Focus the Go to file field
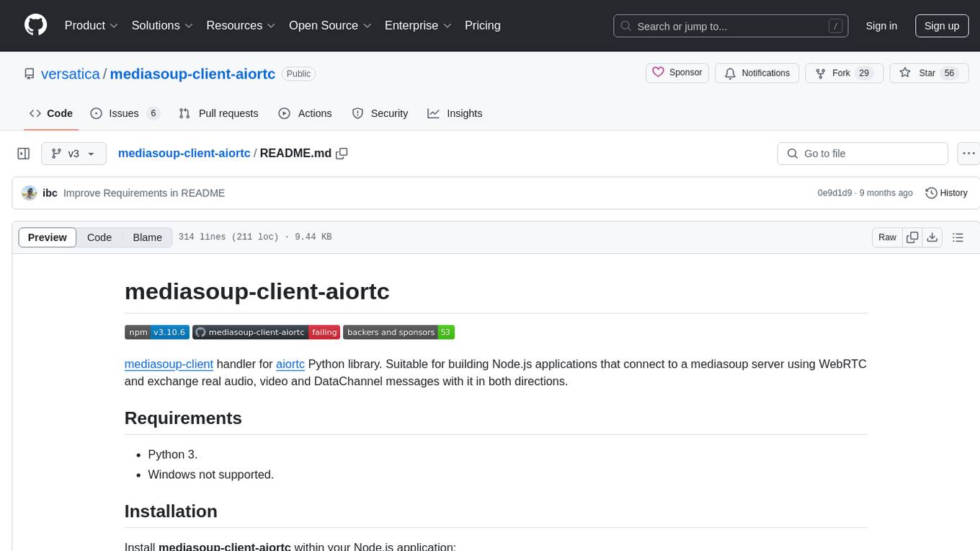980x551 pixels. click(x=863, y=154)
